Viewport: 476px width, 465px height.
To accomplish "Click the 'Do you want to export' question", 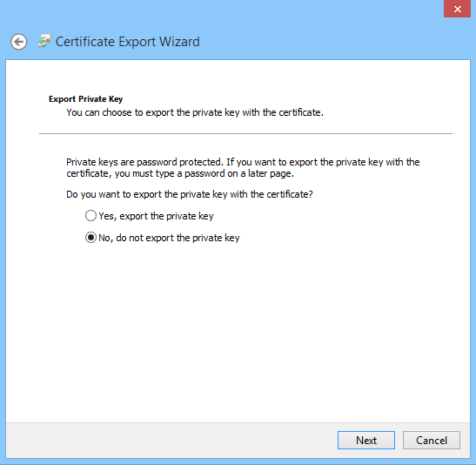I will 190,194.
